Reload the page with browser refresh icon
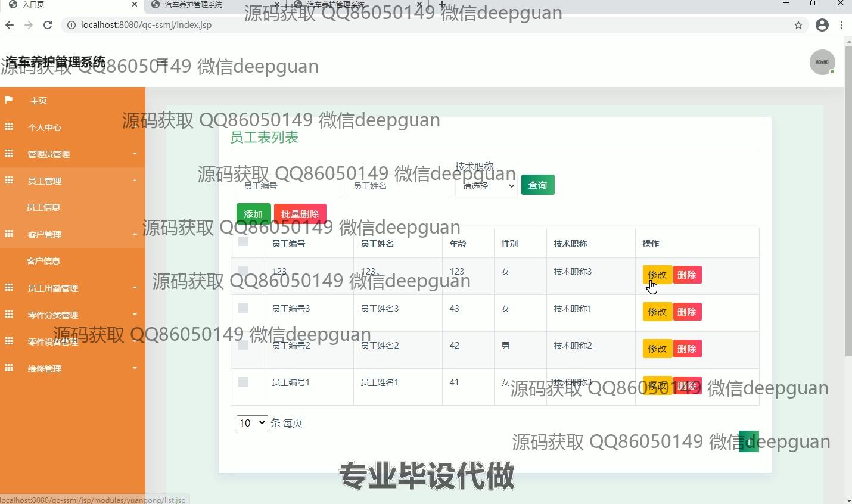The width and height of the screenshot is (852, 504). [x=48, y=25]
